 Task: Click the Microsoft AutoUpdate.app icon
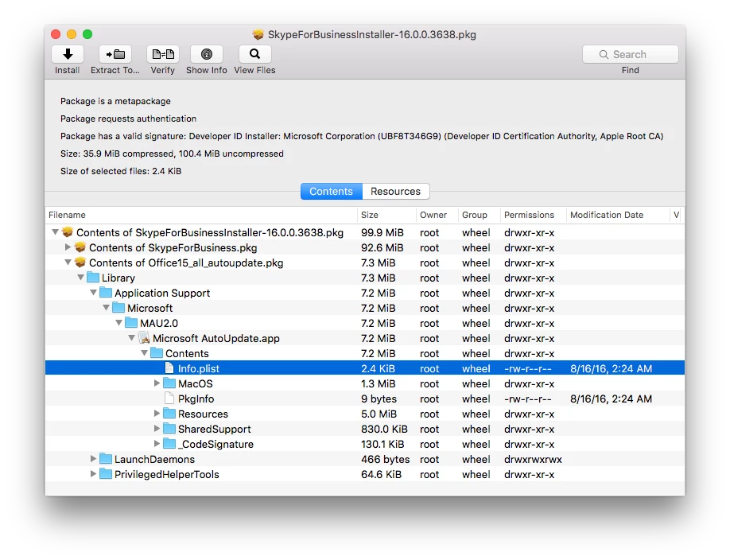click(144, 338)
